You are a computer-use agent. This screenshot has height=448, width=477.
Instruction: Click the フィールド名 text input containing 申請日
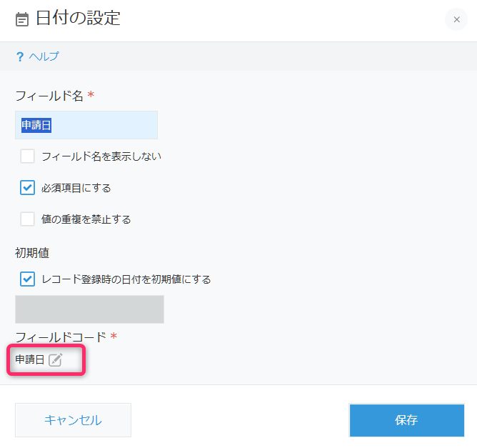coord(86,125)
